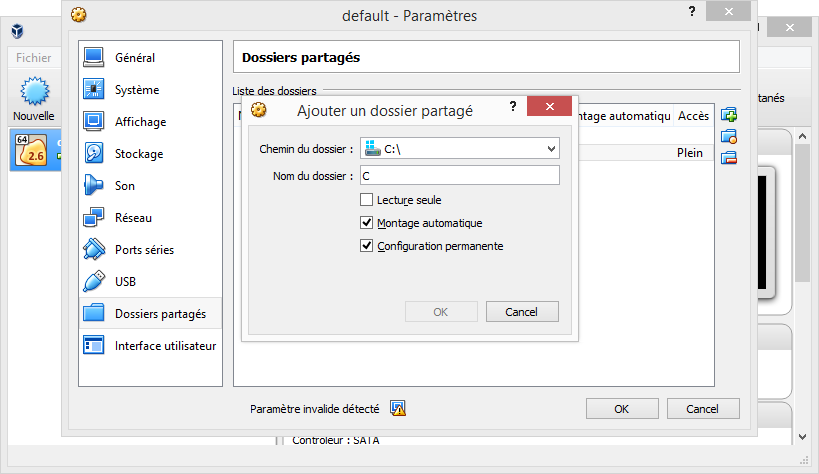Expand the Chemin du dossier dropdown
The width and height of the screenshot is (819, 474).
click(551, 149)
